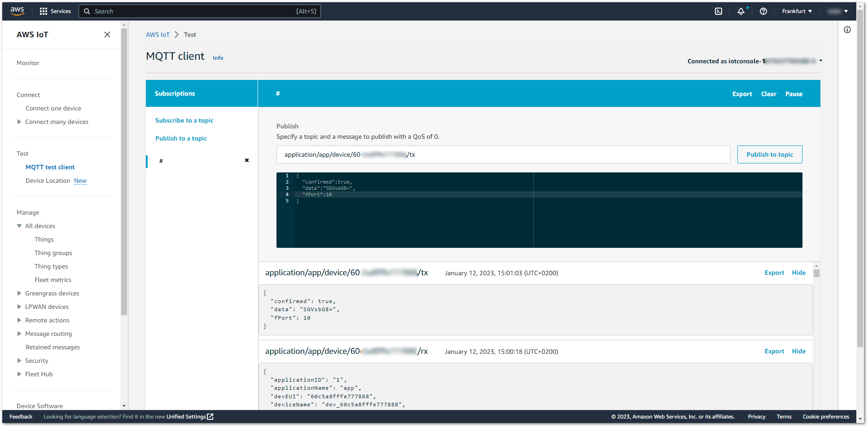Open the notifications bell
Viewport: 868px width, 427px height.
point(741,11)
